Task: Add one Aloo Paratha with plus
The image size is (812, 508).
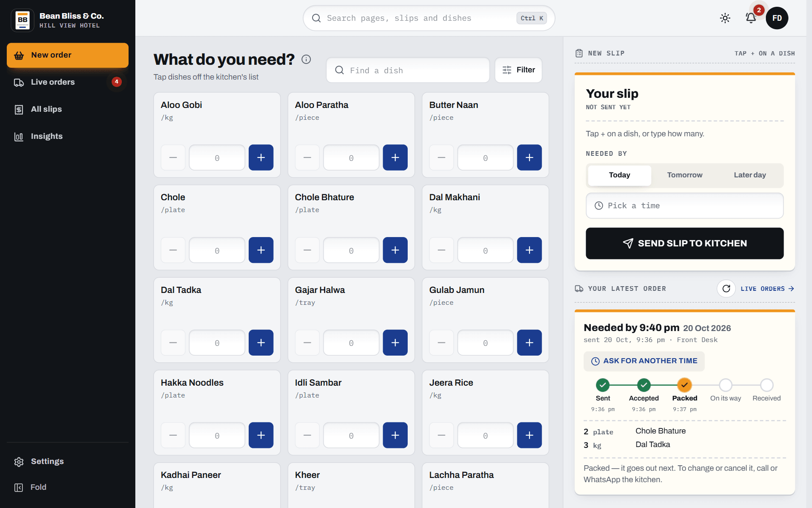Action: [395, 157]
